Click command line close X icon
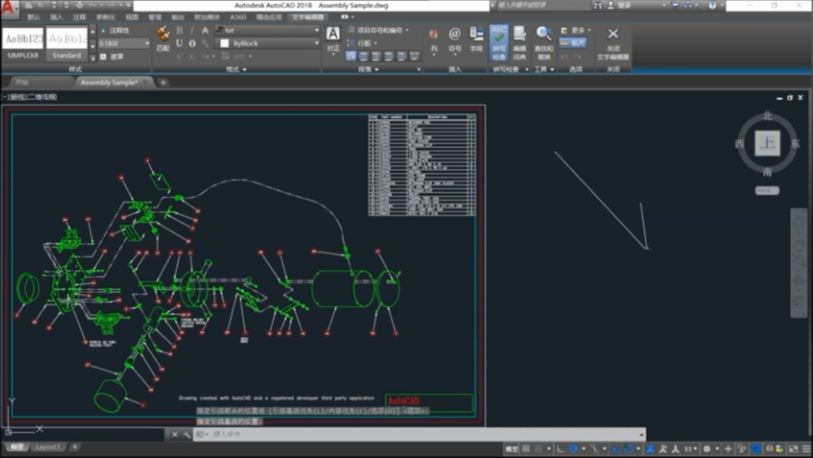 pos(175,435)
